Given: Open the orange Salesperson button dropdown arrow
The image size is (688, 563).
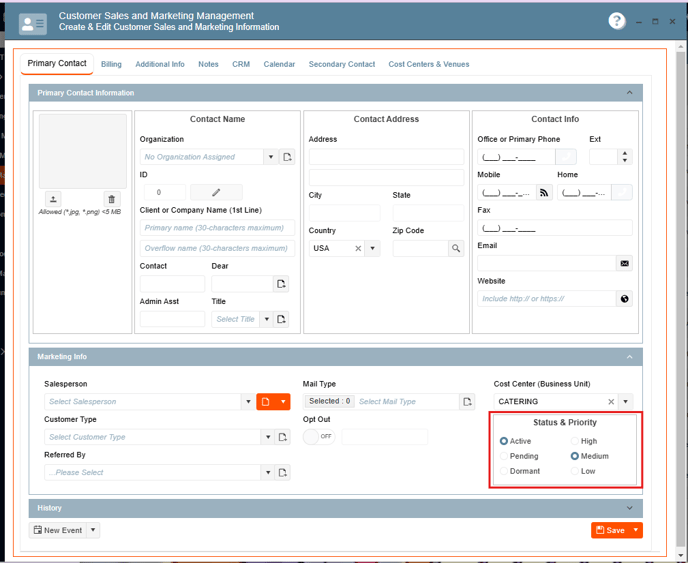Looking at the screenshot, I should click(x=283, y=402).
